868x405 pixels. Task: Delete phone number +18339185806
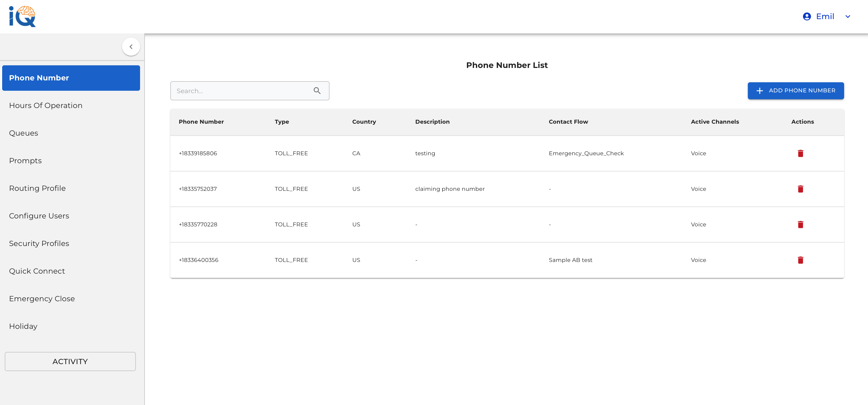[800, 153]
